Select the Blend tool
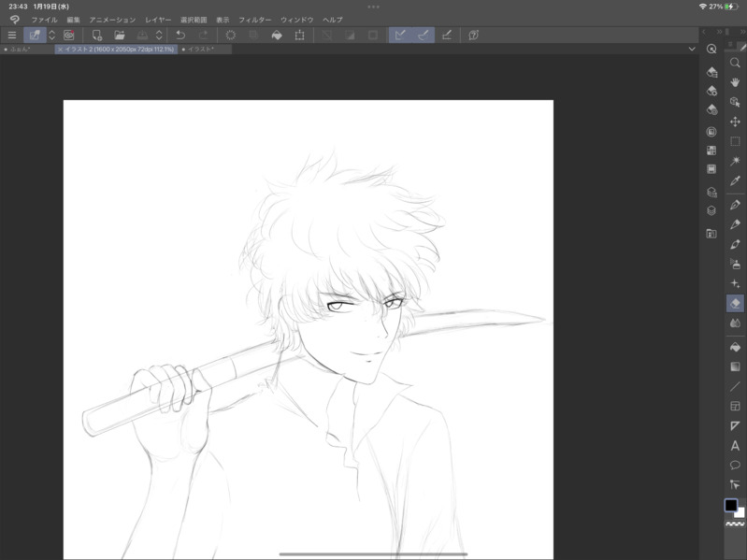This screenshot has height=560, width=747. tap(735, 323)
